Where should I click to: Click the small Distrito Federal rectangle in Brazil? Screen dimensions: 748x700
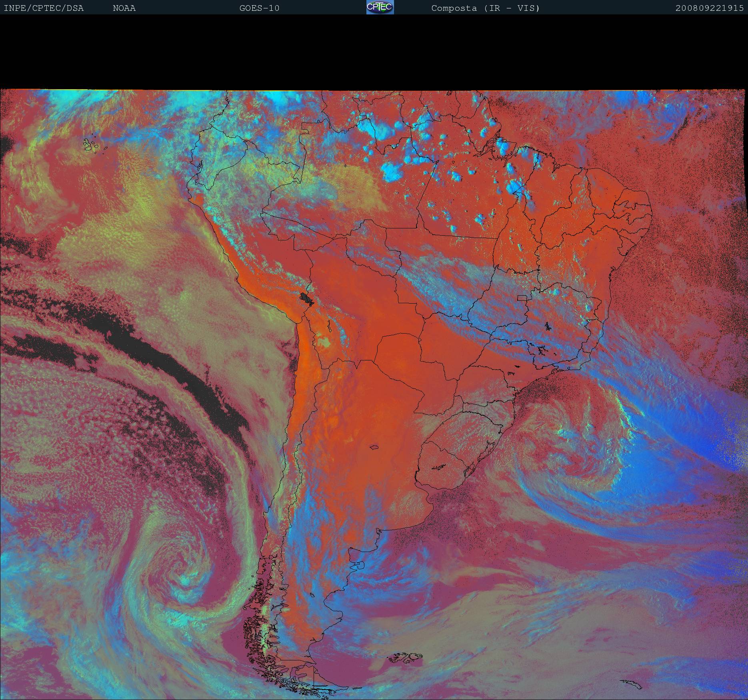pos(522,298)
